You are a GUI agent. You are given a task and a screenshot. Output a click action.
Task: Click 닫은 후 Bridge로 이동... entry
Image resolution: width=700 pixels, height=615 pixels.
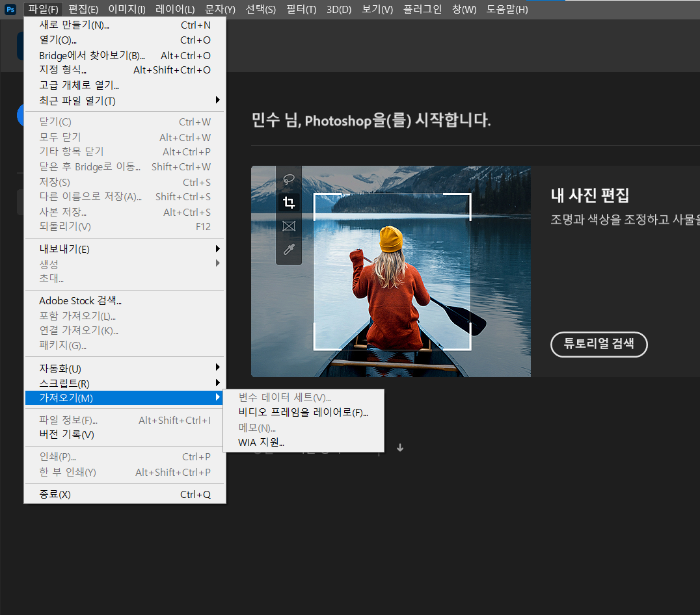click(125, 167)
